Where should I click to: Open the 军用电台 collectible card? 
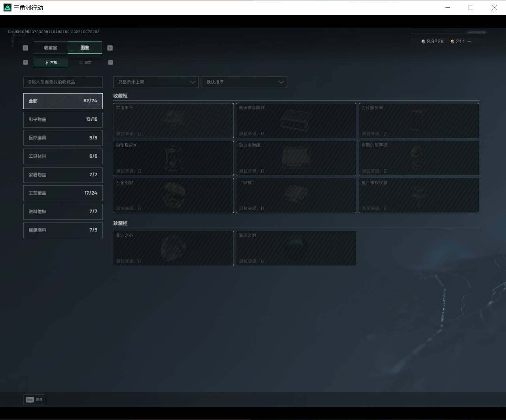[x=173, y=121]
